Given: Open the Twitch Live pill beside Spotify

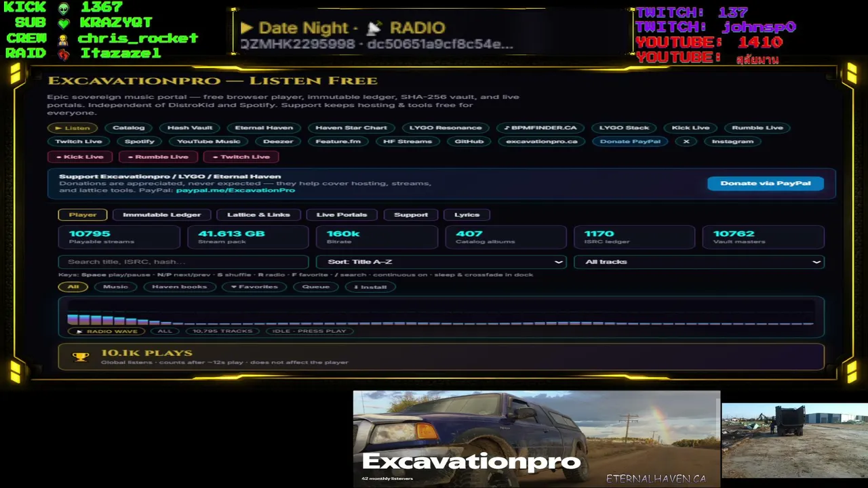Looking at the screenshot, I should click(79, 142).
